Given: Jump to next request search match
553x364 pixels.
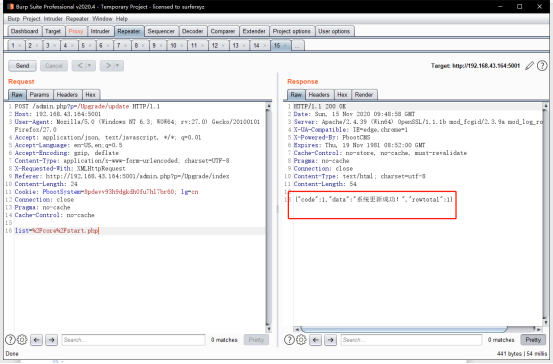Looking at the screenshot, I should 51,340.
